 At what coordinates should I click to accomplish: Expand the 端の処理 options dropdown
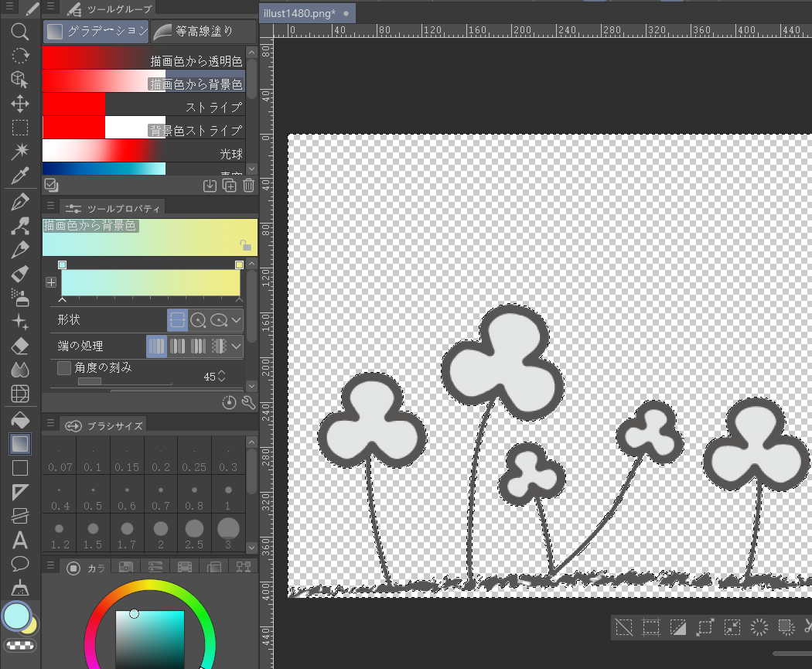tap(237, 346)
